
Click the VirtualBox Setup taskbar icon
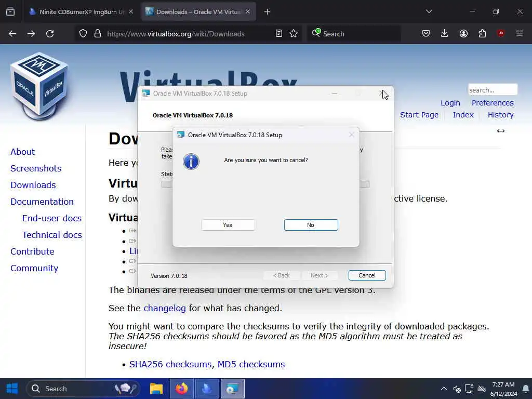click(x=233, y=389)
